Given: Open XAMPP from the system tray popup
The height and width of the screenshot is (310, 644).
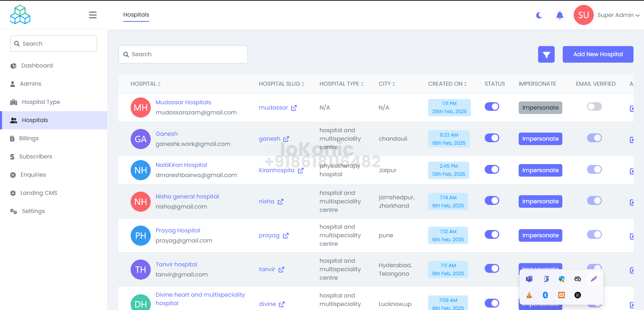Looking at the screenshot, I should [x=561, y=295].
